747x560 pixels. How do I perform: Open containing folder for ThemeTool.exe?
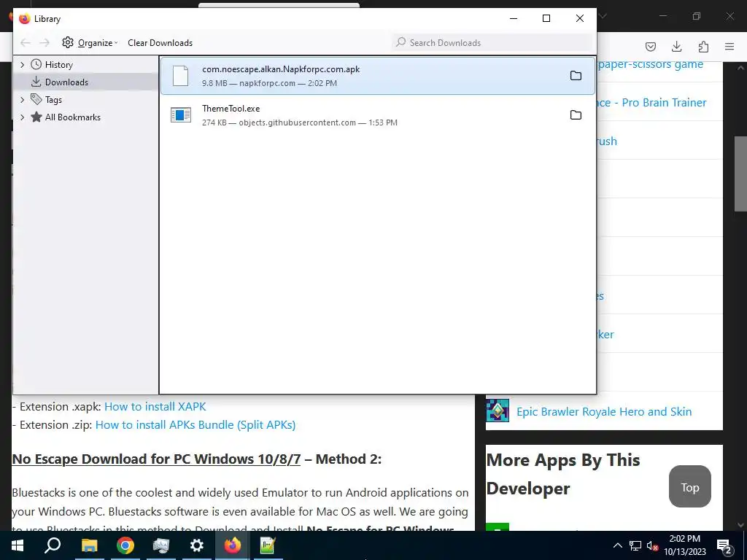point(576,115)
